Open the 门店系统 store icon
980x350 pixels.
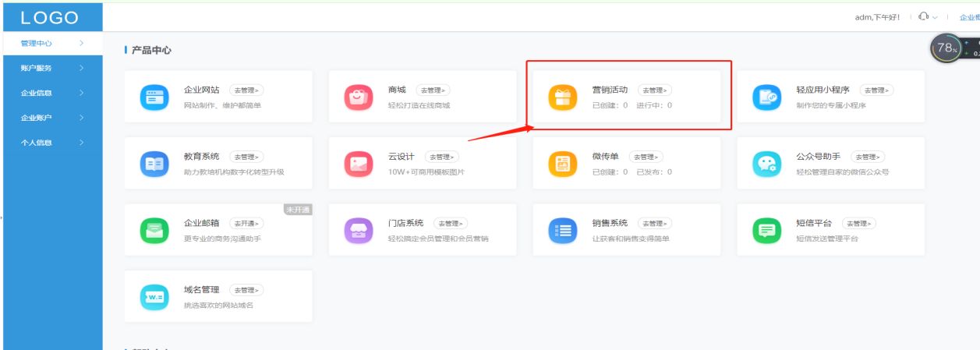click(358, 230)
